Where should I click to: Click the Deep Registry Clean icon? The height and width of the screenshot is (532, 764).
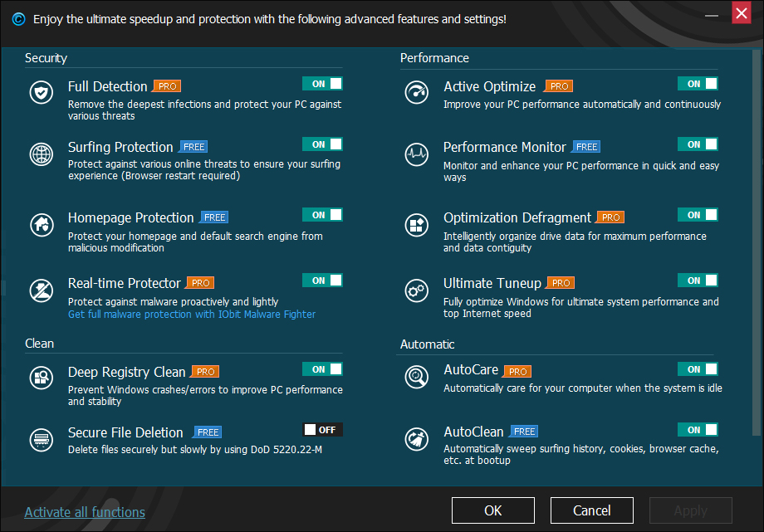(42, 378)
